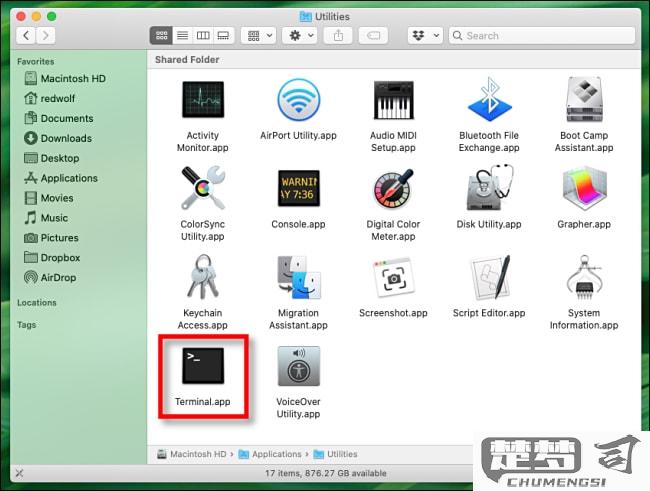Open AirDrop in sidebar
650x491 pixels.
(x=50, y=277)
